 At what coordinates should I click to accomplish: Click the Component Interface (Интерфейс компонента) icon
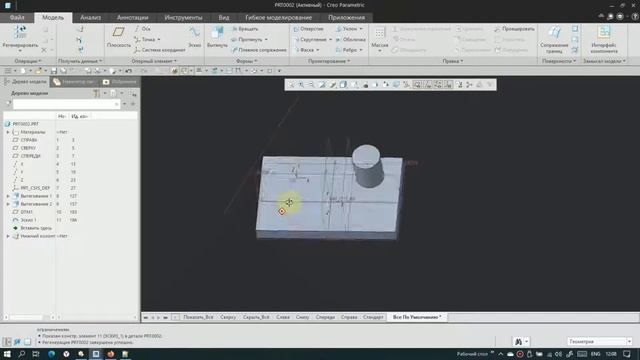[604, 32]
